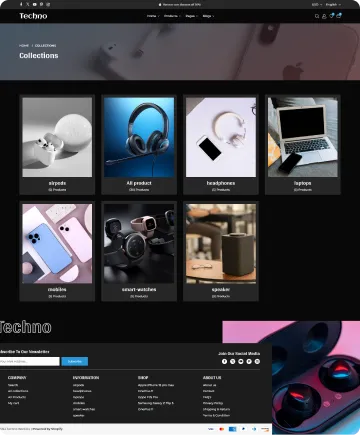This screenshot has width=360, height=435.
Task: Click the footer X social icon
Action: click(233, 361)
